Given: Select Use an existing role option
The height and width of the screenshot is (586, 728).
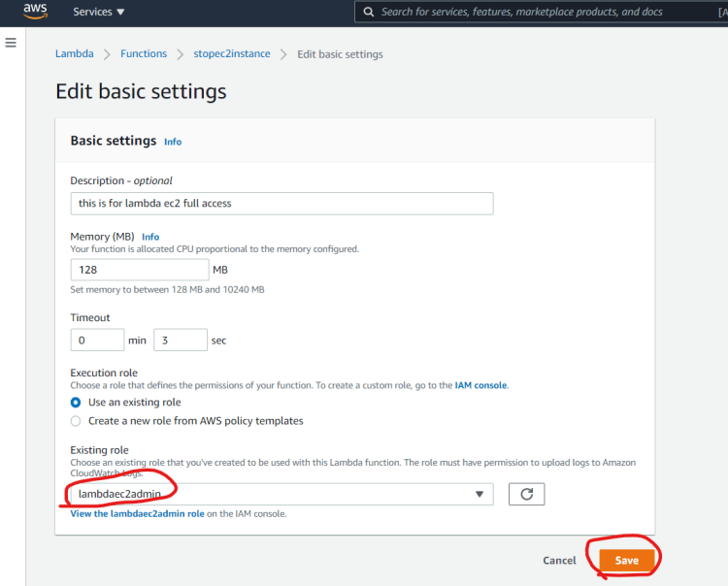Looking at the screenshot, I should tap(76, 403).
